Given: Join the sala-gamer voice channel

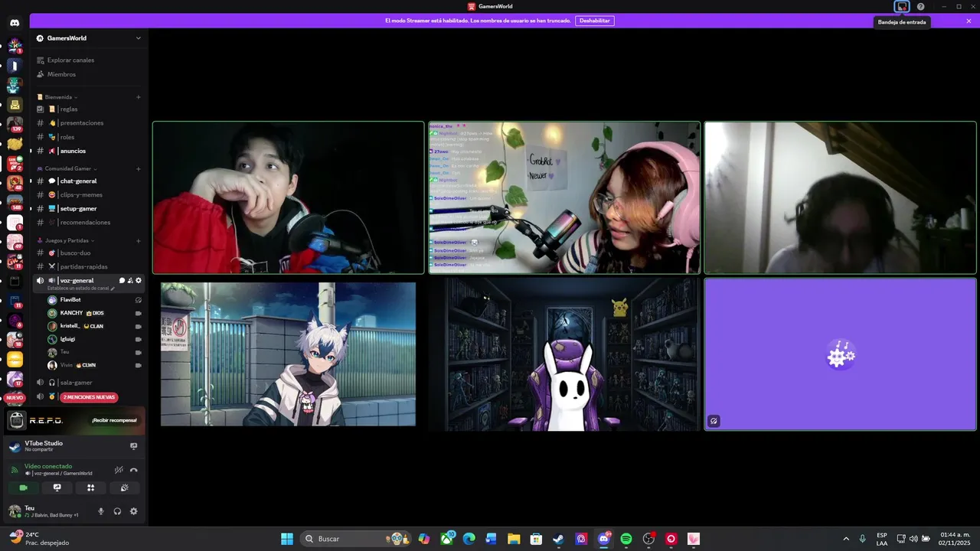Looking at the screenshot, I should click(89, 382).
